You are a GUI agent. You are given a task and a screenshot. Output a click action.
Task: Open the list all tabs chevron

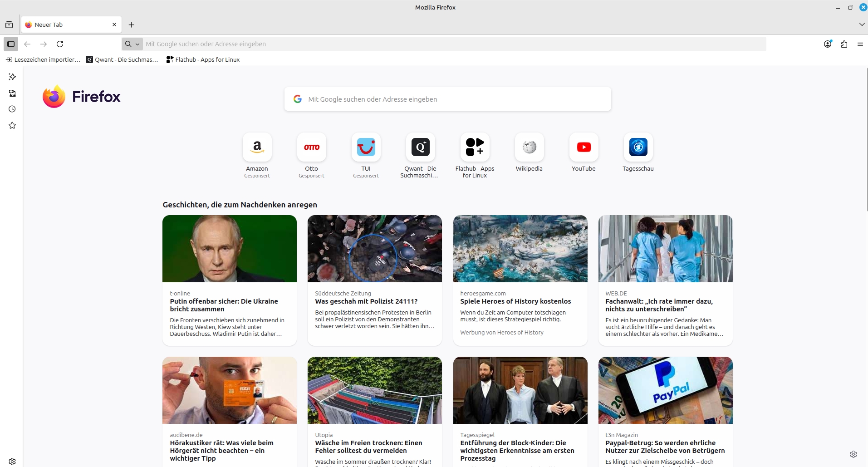(862, 25)
